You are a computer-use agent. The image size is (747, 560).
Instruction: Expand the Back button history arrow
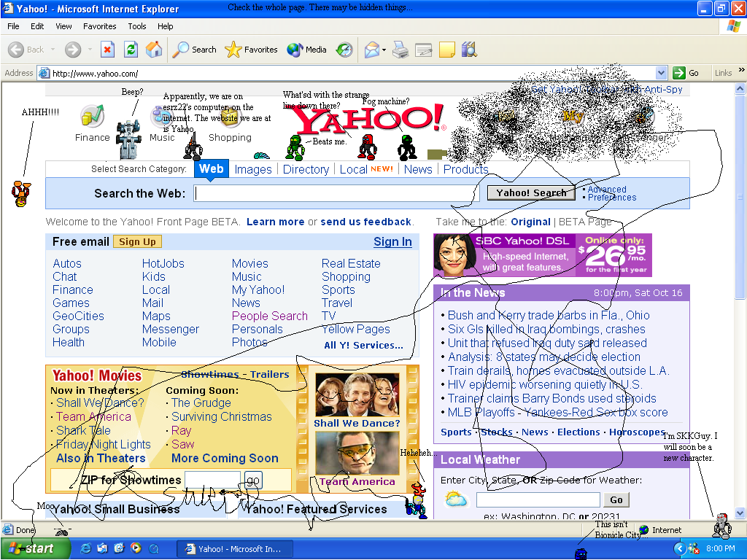[53, 50]
